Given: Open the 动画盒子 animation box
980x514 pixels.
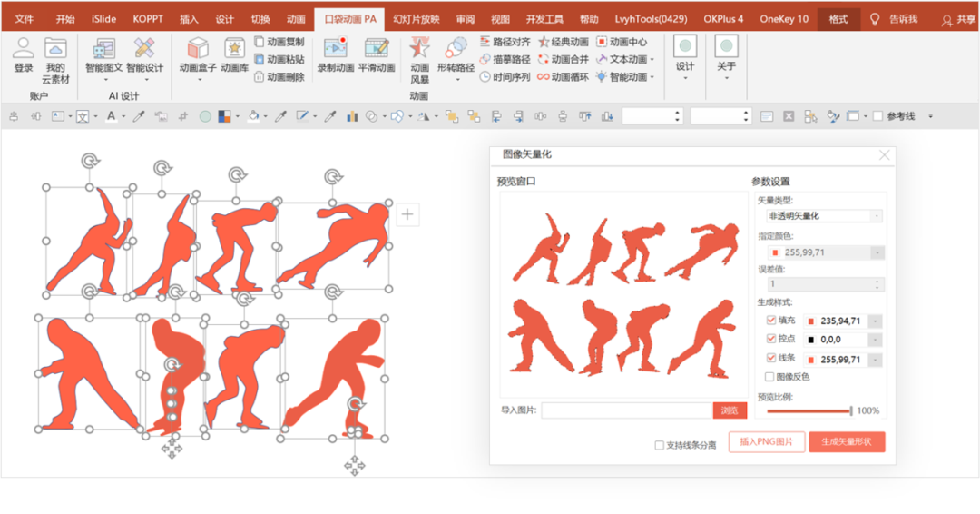Looking at the screenshot, I should tap(198, 58).
